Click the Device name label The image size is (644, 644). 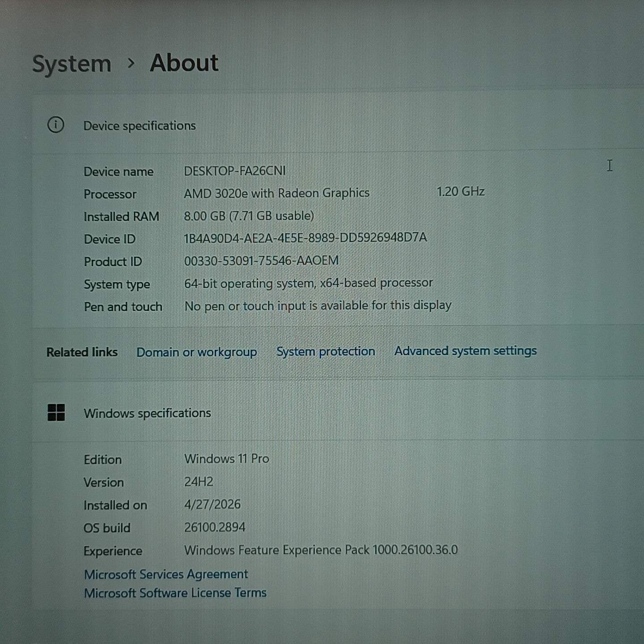point(119,172)
